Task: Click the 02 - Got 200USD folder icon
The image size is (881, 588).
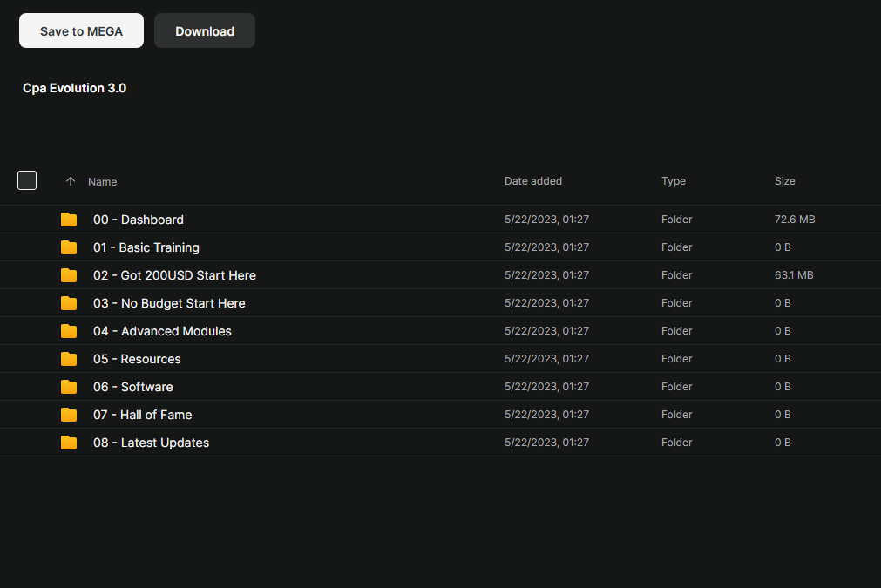Action: pos(69,275)
